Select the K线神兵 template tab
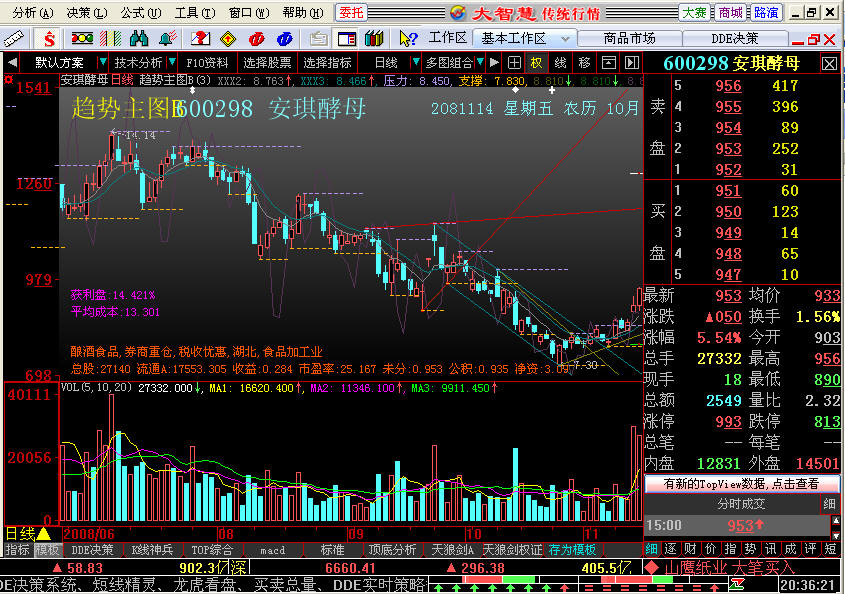 coord(152,550)
